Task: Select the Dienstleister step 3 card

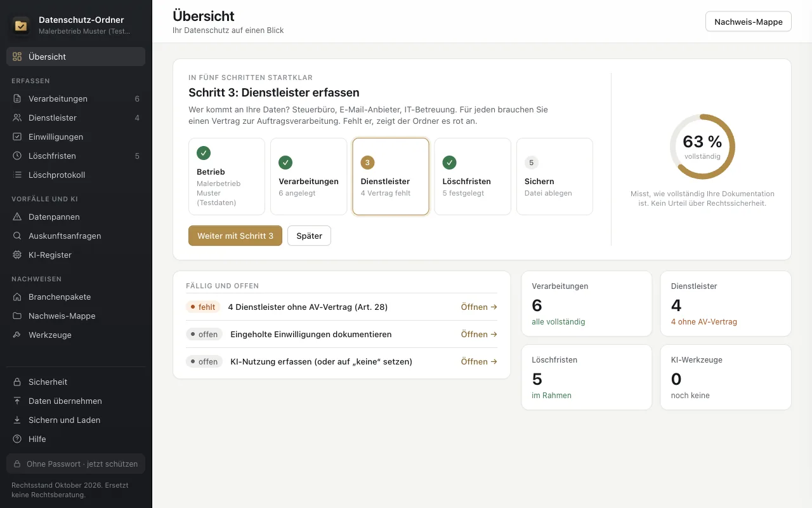Action: (x=391, y=177)
